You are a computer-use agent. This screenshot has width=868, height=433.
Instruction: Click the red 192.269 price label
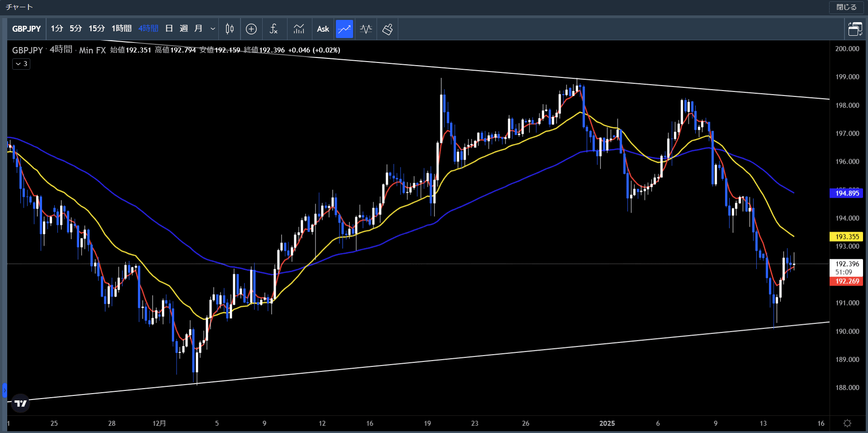[x=847, y=281]
